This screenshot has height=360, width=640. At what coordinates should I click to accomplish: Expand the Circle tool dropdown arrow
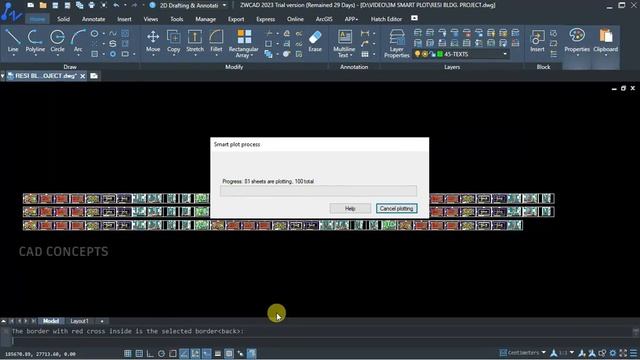[x=57, y=55]
